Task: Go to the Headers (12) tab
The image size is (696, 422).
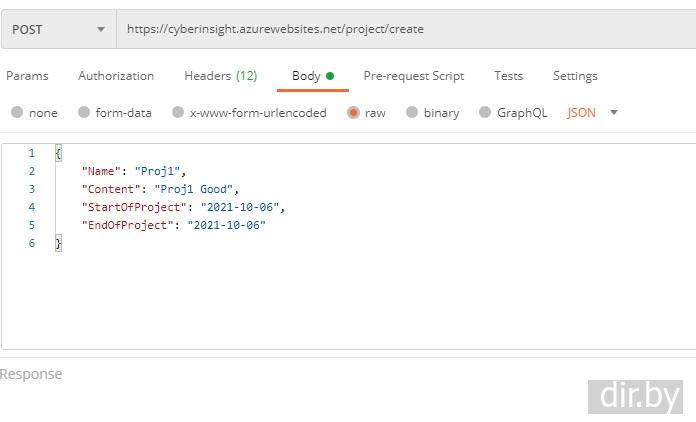Action: tap(220, 76)
